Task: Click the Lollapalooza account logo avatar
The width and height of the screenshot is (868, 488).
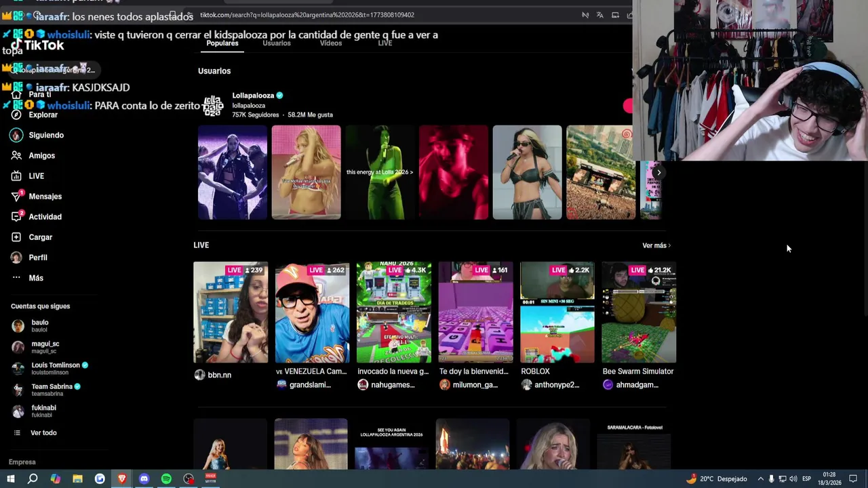Action: click(213, 105)
